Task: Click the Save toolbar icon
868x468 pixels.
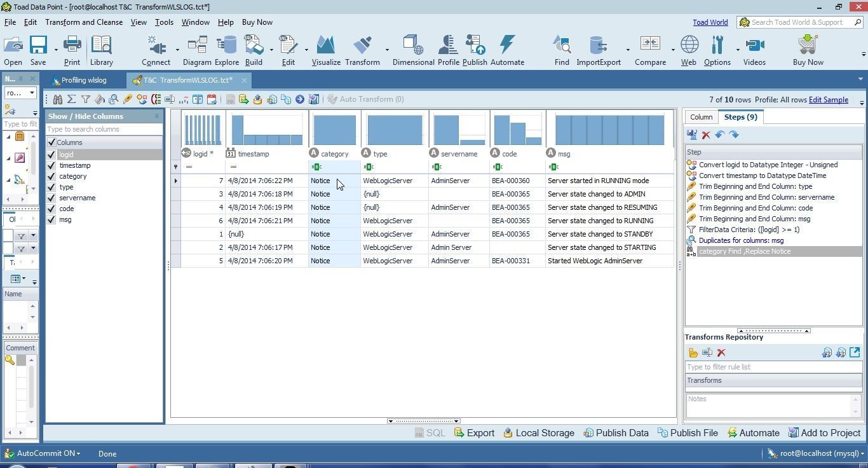Action: 38,50
